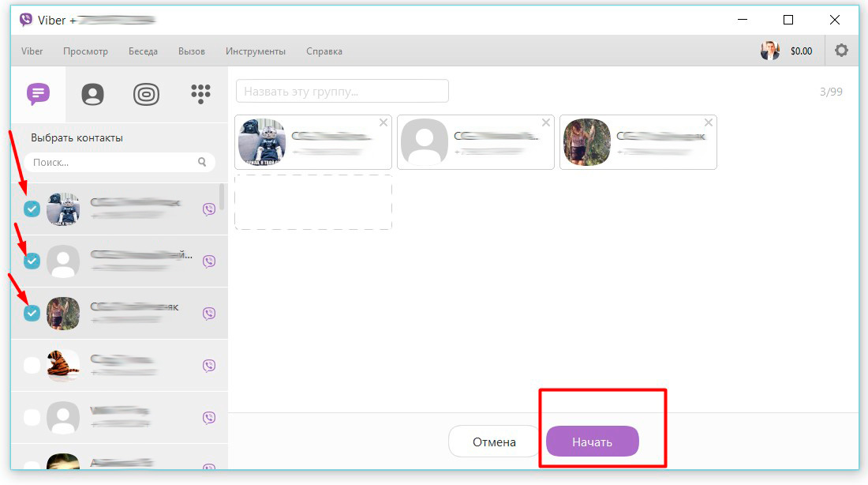Cancel group creation with Отмена
This screenshot has height=485, width=868.
(493, 442)
